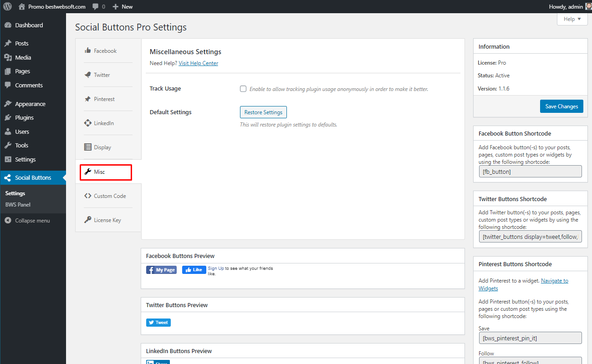Click the Appearance paintbrush icon
This screenshot has width=592, height=364.
8,104
